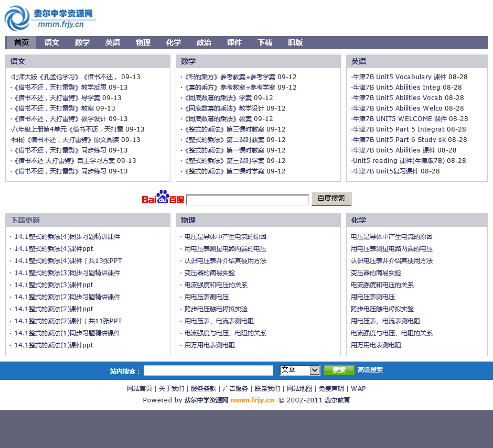Open 14.1整式的乘法(3)课件ppt download
Image resolution: width=493 pixels, height=448 pixels.
tap(54, 285)
